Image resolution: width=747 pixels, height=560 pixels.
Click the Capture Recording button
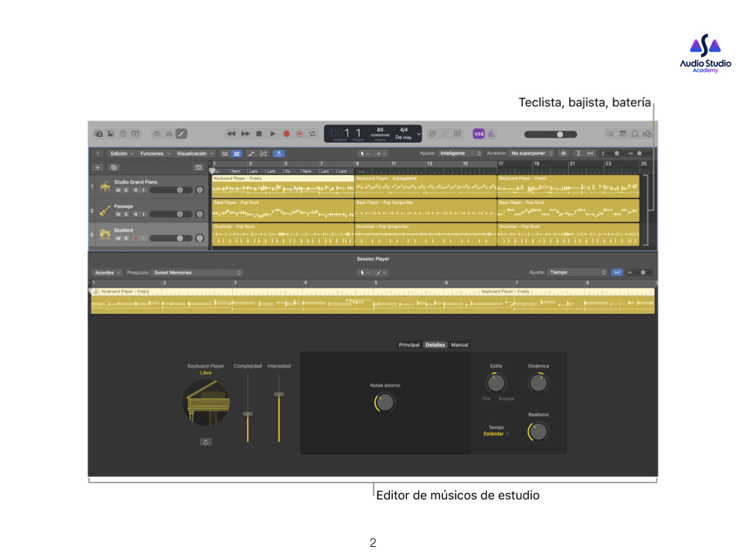299,134
